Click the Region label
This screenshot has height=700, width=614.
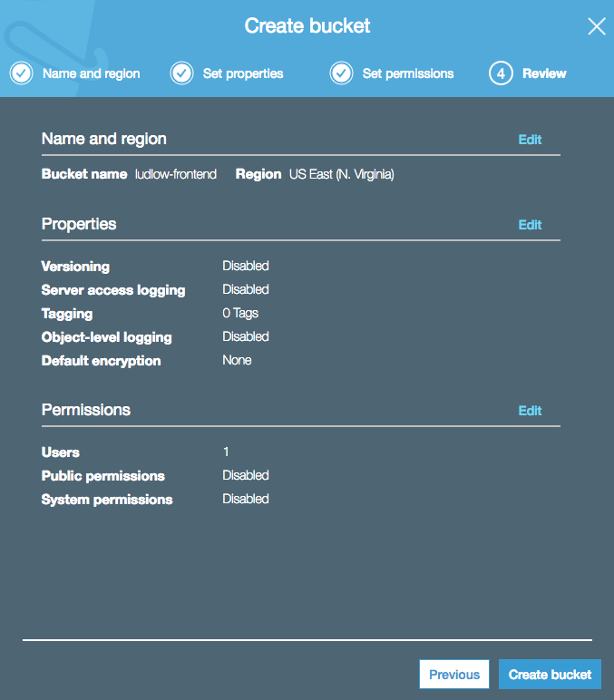pos(258,174)
